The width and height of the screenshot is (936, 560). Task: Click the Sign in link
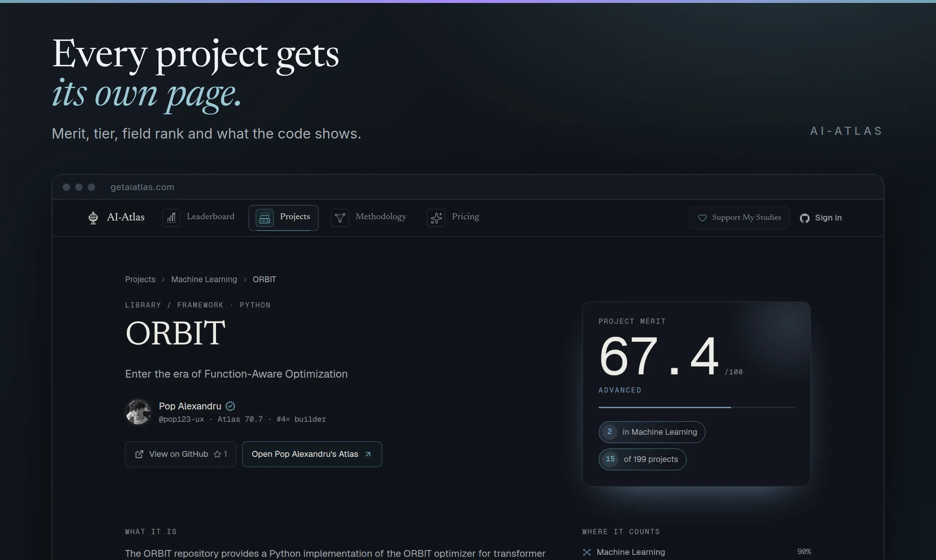[821, 218]
